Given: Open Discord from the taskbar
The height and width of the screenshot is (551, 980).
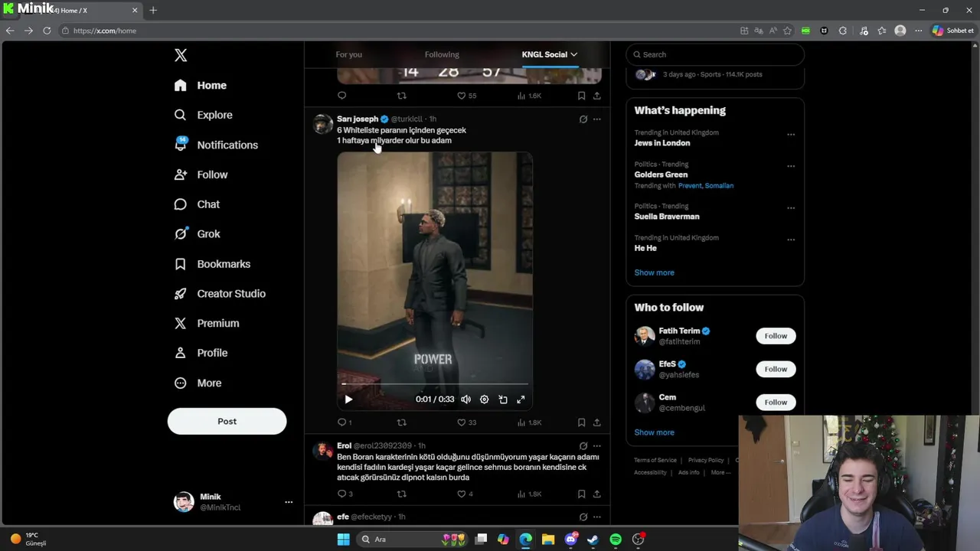Looking at the screenshot, I should pos(570,540).
